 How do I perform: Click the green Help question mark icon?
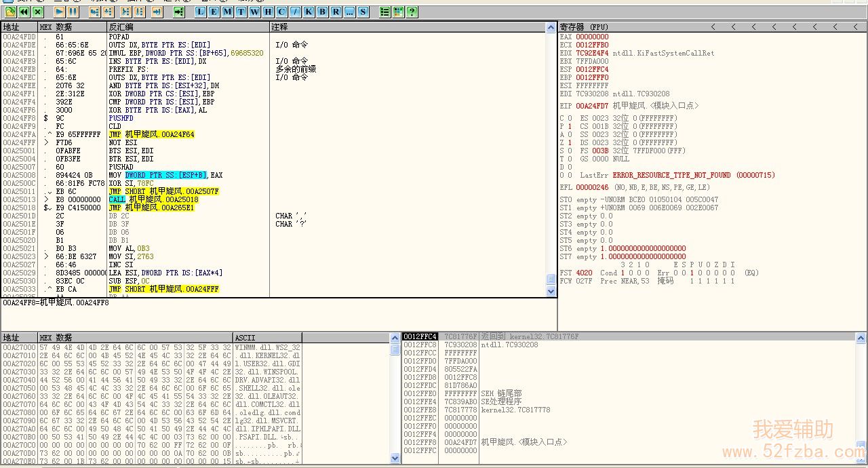click(x=412, y=12)
